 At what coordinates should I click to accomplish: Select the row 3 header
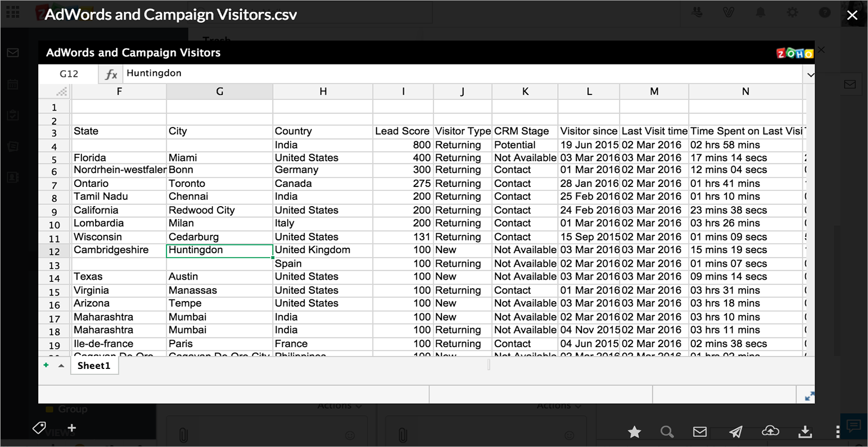(55, 133)
